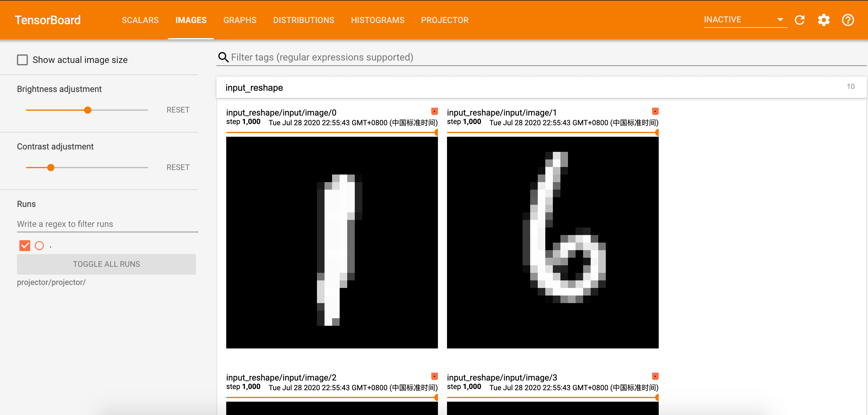The image size is (868, 415).
Task: Click the search magnifier icon in filter bar
Action: pos(223,57)
